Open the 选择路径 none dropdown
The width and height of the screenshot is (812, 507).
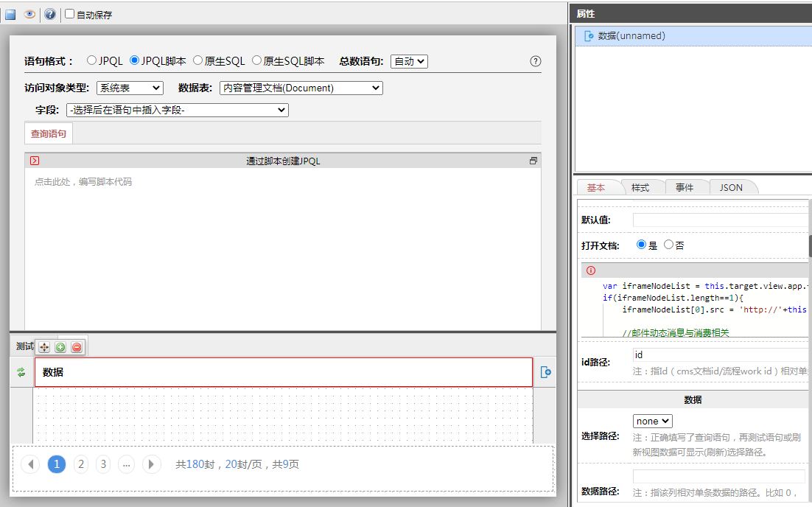pos(653,421)
